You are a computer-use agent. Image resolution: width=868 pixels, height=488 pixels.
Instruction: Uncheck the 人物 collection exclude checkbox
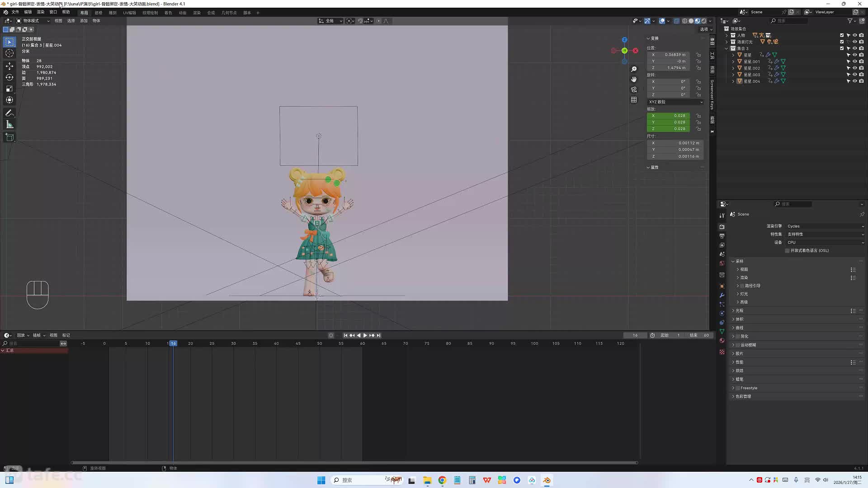tap(842, 35)
